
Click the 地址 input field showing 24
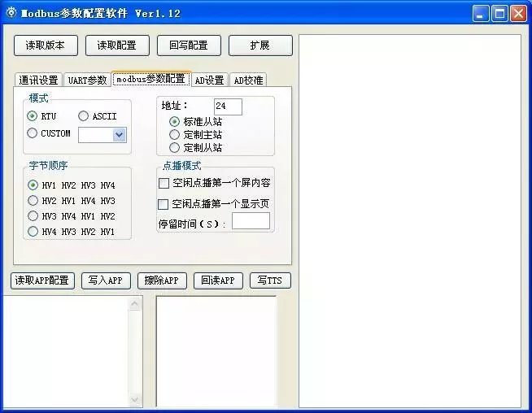pos(228,107)
